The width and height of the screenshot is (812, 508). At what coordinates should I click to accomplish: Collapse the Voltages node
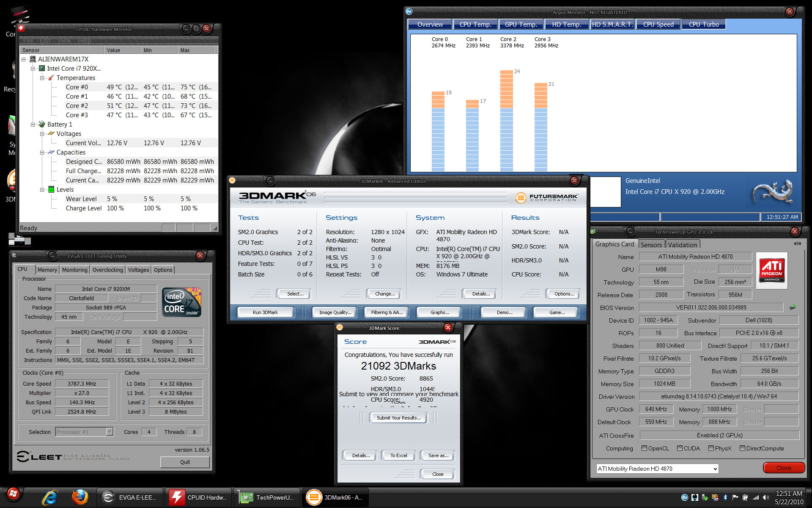pos(42,134)
